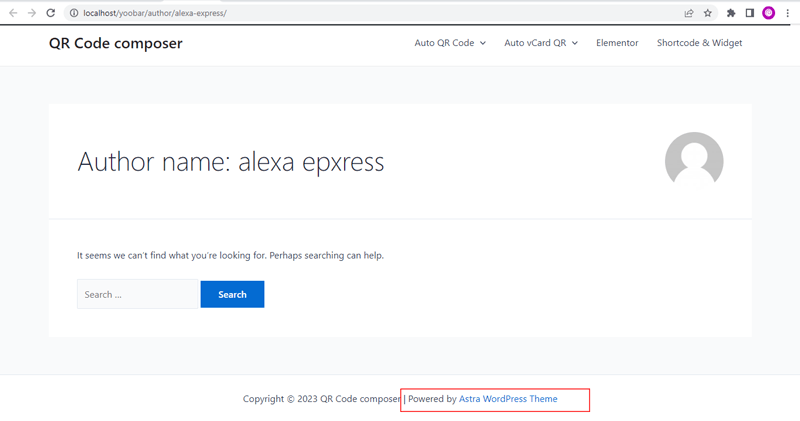The width and height of the screenshot is (800, 421).
Task: Open the Extensions puzzle icon
Action: (x=731, y=13)
